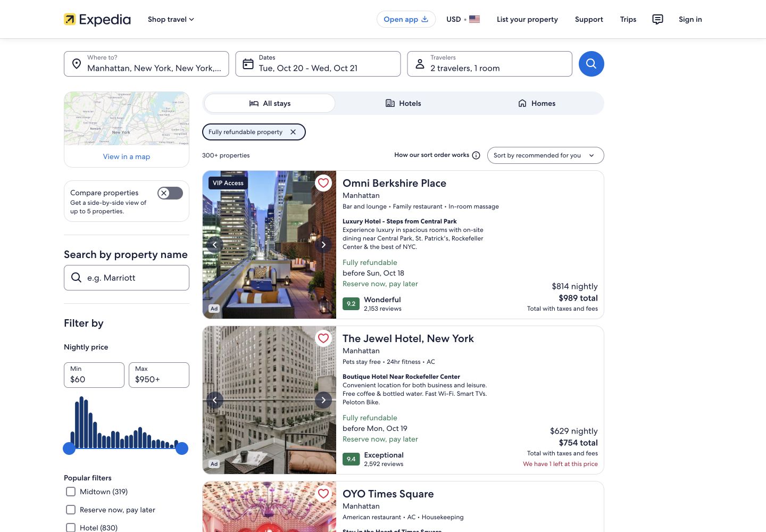Grab the maximum nightly price slider handle
766x532 pixels.
[x=182, y=448]
